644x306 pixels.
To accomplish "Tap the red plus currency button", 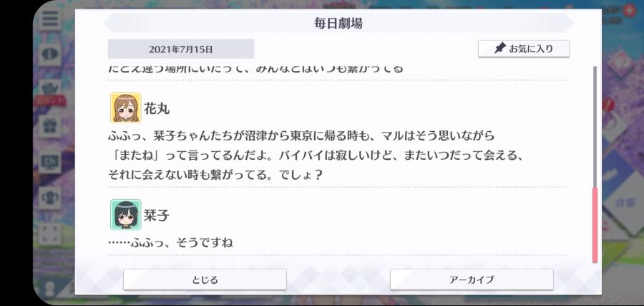I will tap(628, 10).
